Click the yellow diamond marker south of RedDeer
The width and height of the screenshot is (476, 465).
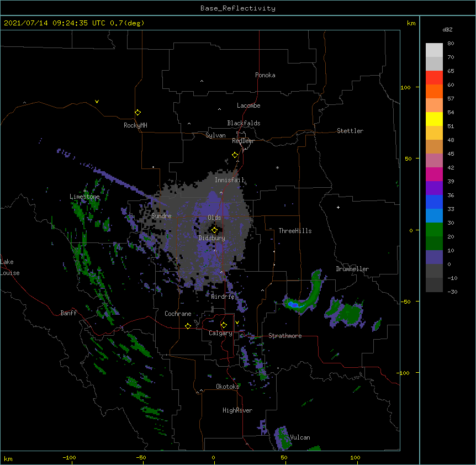(x=235, y=155)
